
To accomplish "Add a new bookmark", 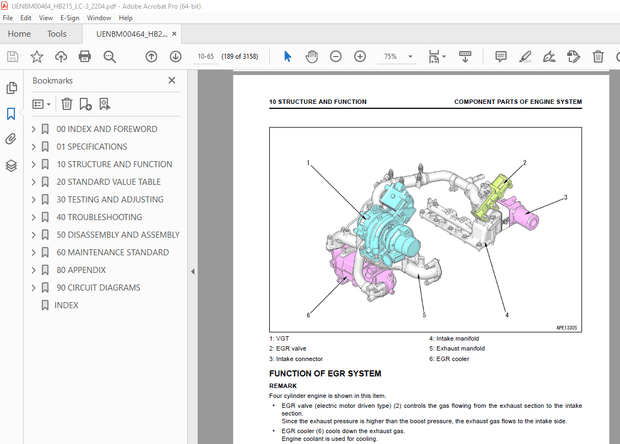I will pos(85,104).
